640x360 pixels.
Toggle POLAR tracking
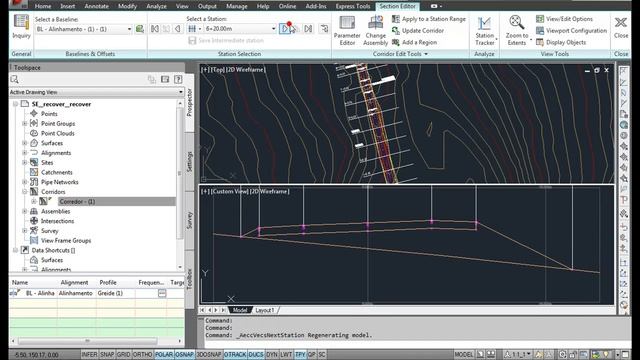[164, 354]
